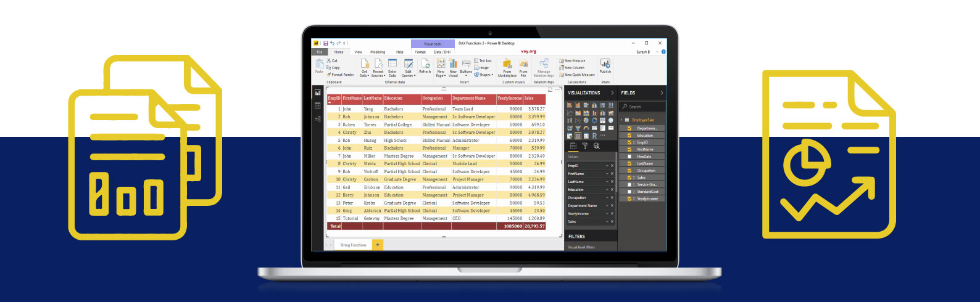980x302 pixels.
Task: Collapse the Visualizations pane chevron
Action: [612, 93]
